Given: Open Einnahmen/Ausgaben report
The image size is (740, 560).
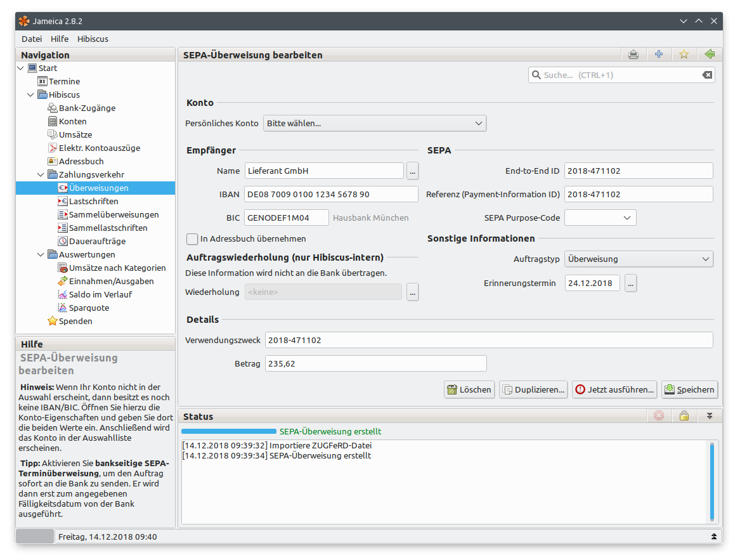Looking at the screenshot, I should point(106,281).
